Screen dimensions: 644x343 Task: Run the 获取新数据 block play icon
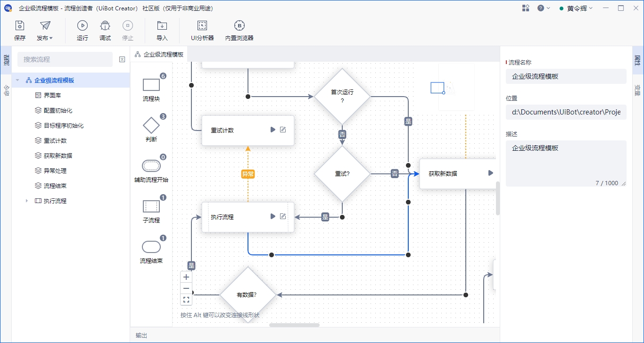tap(491, 173)
